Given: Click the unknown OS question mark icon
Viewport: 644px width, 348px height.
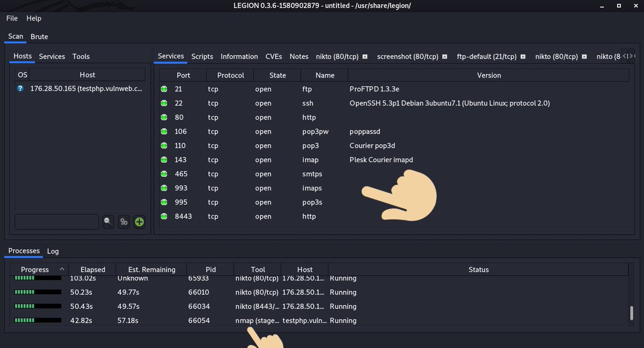Looking at the screenshot, I should click(x=20, y=88).
